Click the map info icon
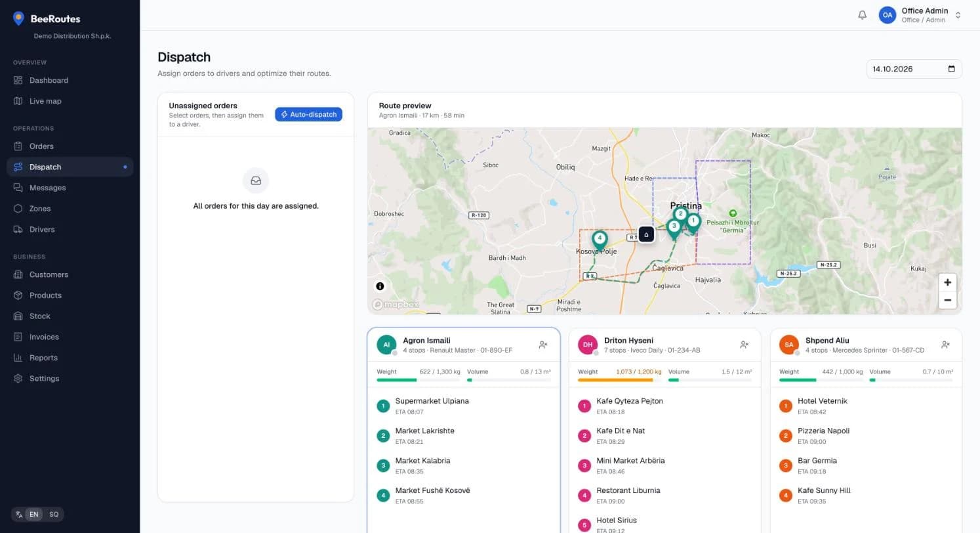The width and height of the screenshot is (980, 533). (x=380, y=286)
